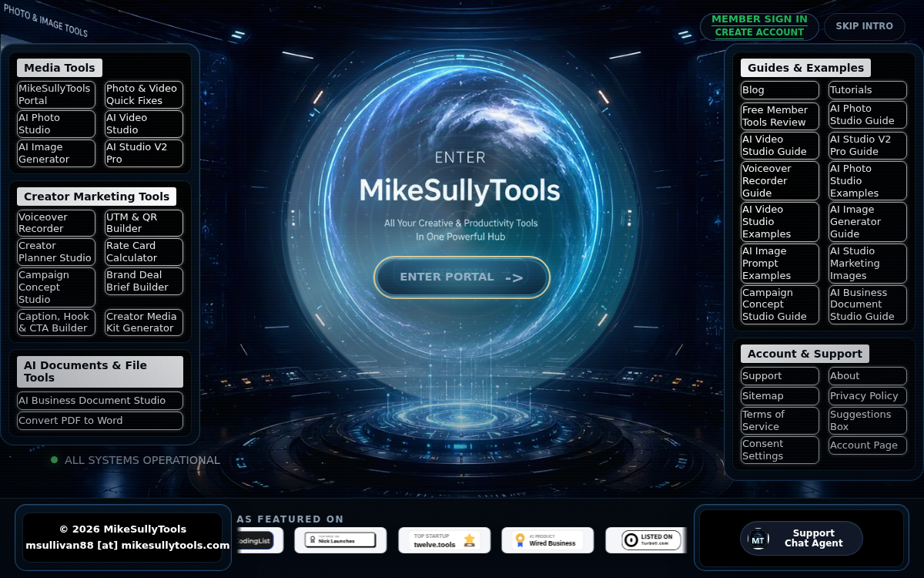This screenshot has height=578, width=924.
Task: Open Caption, Hook & CTA Builder
Action: (x=56, y=322)
